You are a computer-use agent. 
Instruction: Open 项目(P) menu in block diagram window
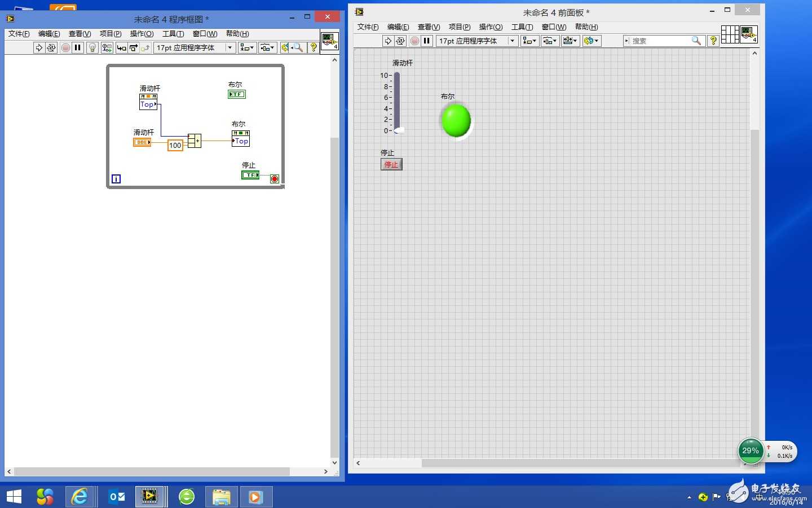(x=111, y=34)
